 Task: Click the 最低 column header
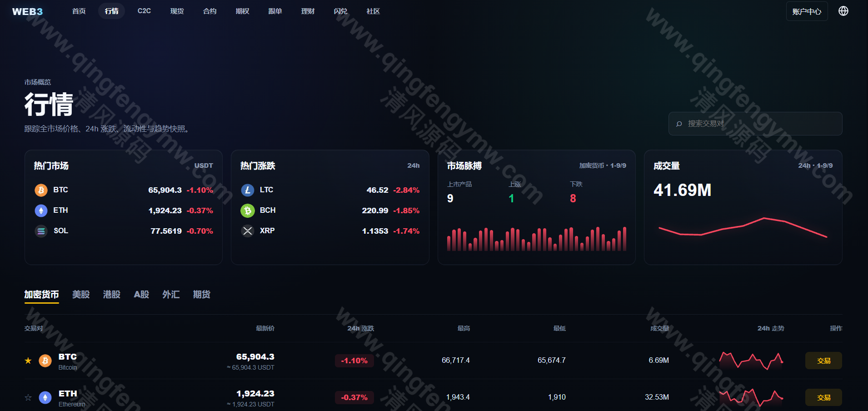pos(560,328)
